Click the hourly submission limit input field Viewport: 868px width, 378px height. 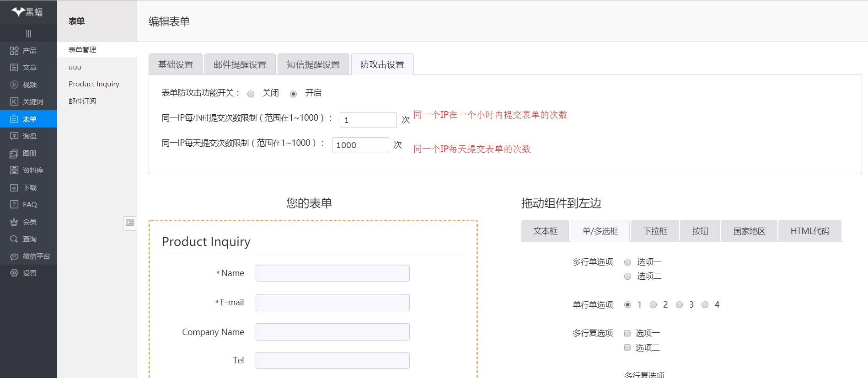[x=368, y=120]
